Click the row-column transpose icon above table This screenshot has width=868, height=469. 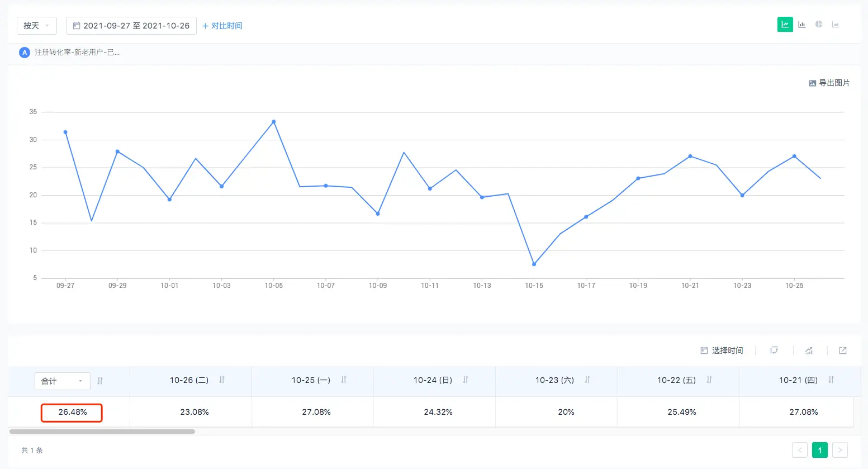[x=774, y=350]
